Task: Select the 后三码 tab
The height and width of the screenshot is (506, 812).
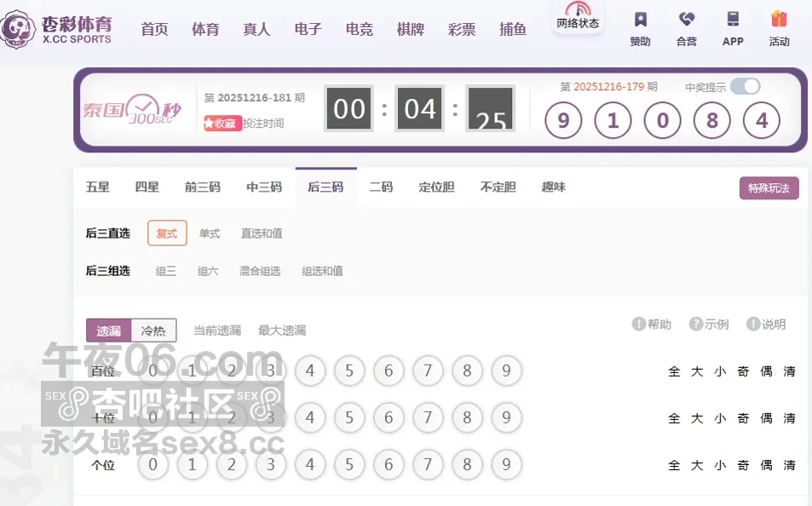Action: pyautogui.click(x=325, y=187)
